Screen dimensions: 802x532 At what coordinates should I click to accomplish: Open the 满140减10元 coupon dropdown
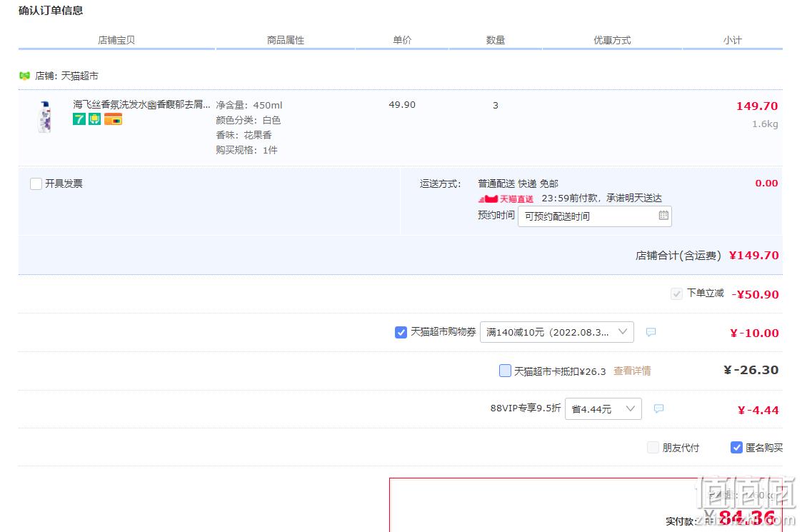pos(556,332)
